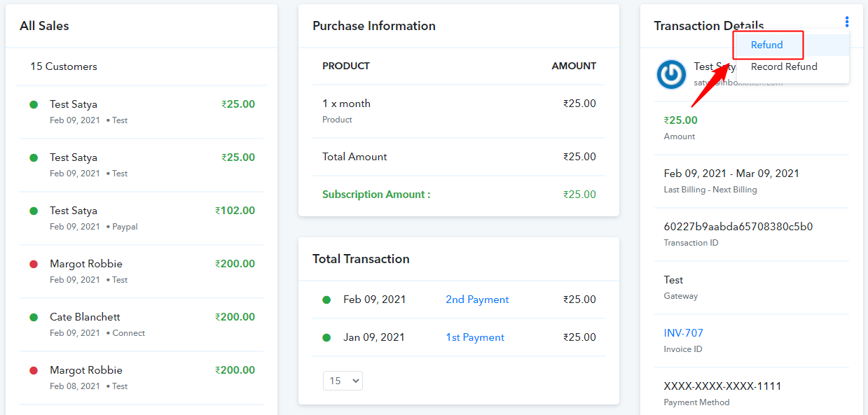This screenshot has height=415, width=868.
Task: Click the three-dot menu in Transaction Details
Action: 847,22
